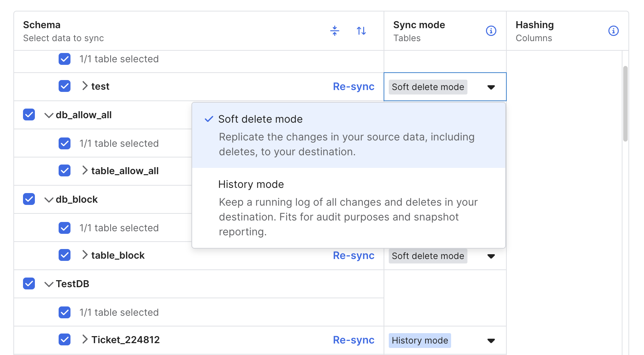Click the Hashing column header

(x=535, y=25)
